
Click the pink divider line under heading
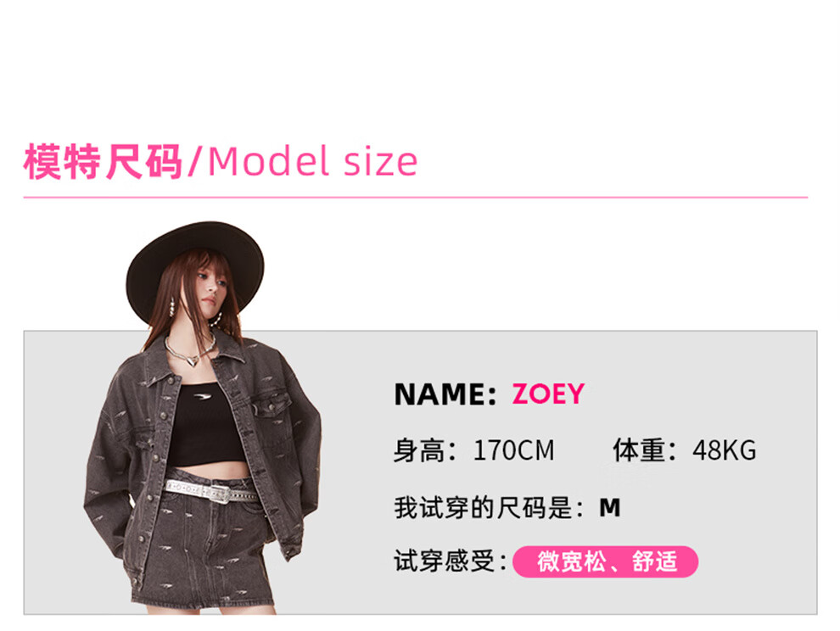click(x=415, y=197)
